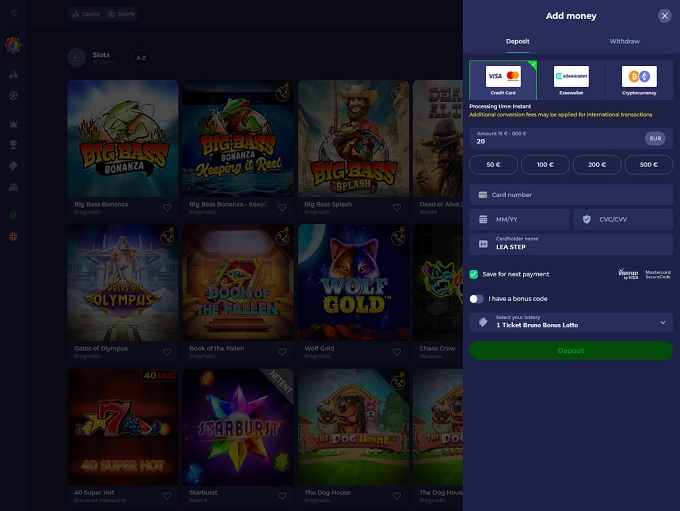Click the crown icon in the sidebar

click(x=13, y=124)
